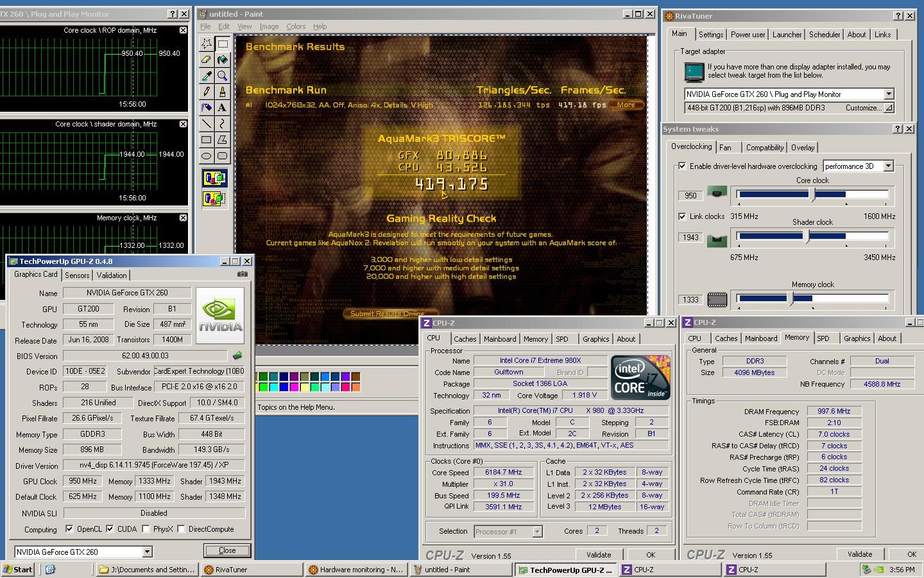This screenshot has height=578, width=924.
Task: Choose the Line tool in Paint
Action: (x=206, y=123)
